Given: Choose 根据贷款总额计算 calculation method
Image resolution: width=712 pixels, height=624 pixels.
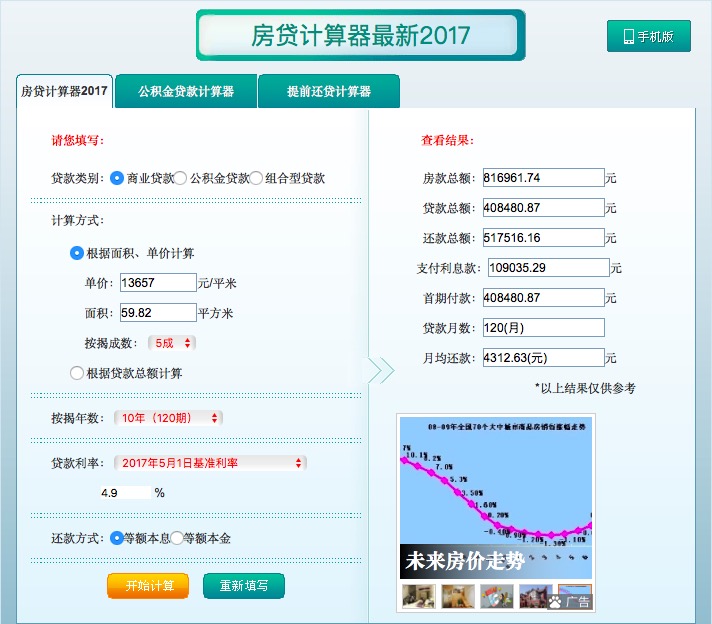Looking at the screenshot, I should click(77, 373).
